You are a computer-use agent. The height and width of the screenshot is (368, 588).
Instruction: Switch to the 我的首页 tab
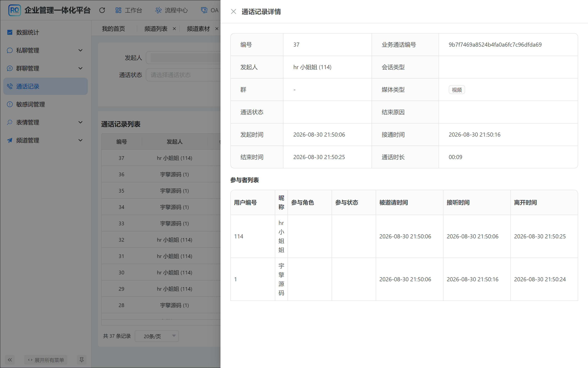[114, 29]
